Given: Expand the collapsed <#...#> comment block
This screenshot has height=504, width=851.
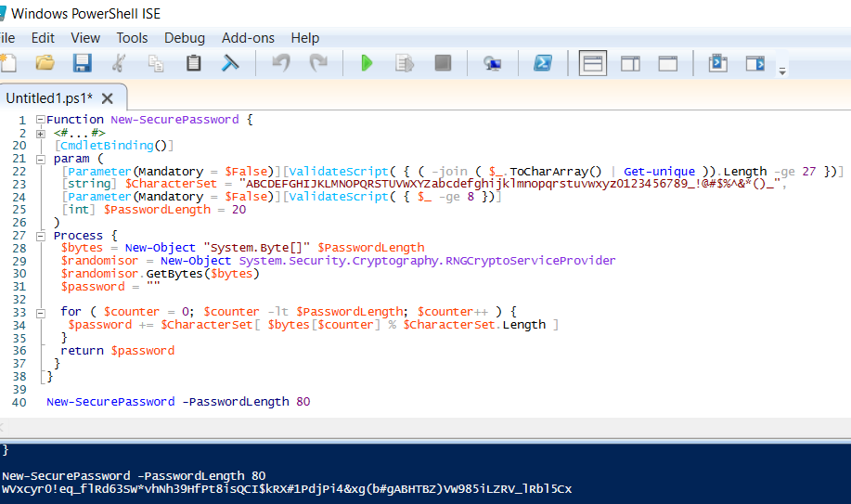Looking at the screenshot, I should coord(40,134).
